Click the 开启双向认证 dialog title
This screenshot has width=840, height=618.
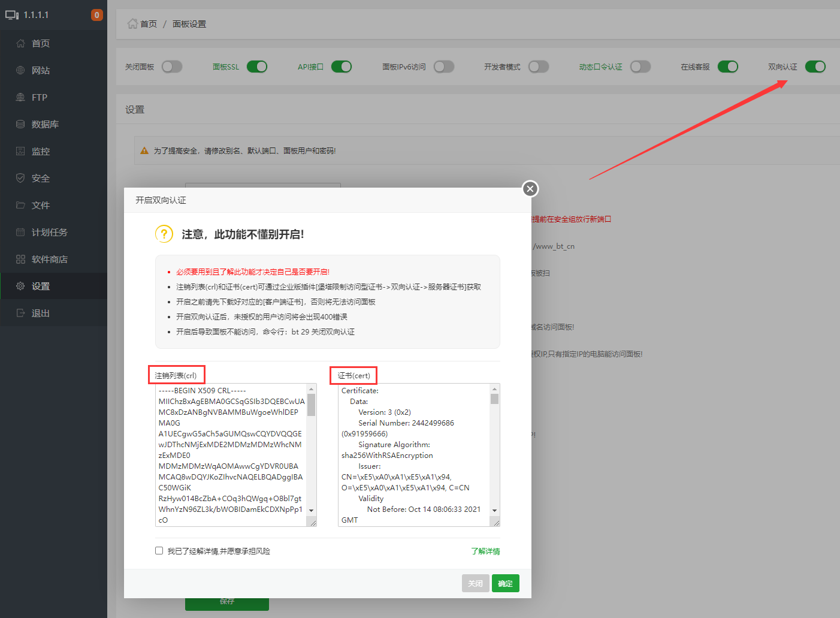tap(161, 200)
